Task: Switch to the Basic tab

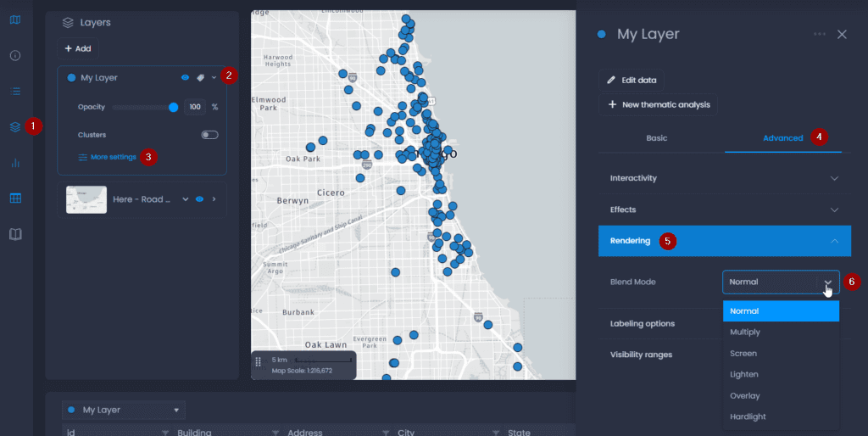Action: 657,138
